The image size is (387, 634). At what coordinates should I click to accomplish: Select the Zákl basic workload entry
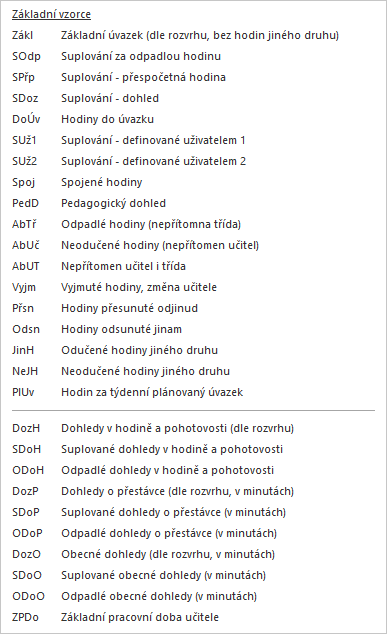(x=175, y=35)
